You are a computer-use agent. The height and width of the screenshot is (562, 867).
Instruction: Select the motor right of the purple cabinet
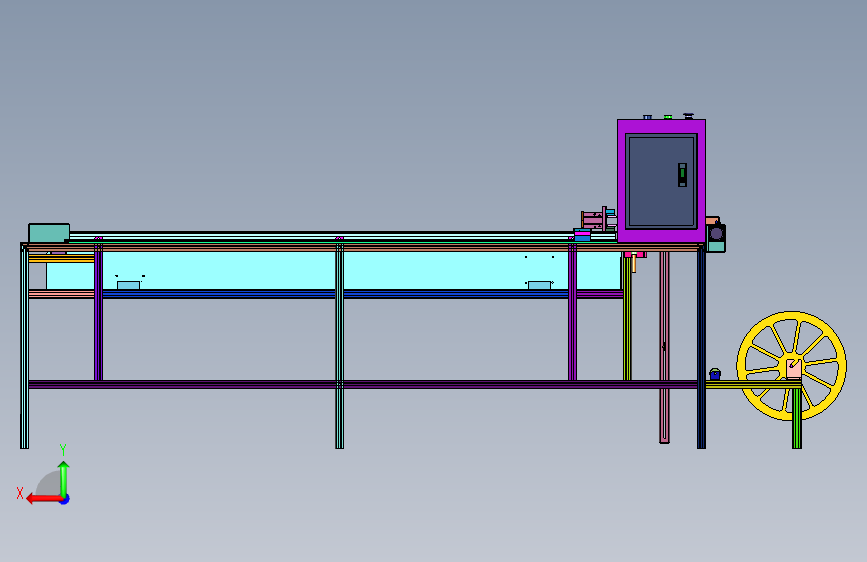point(716,236)
